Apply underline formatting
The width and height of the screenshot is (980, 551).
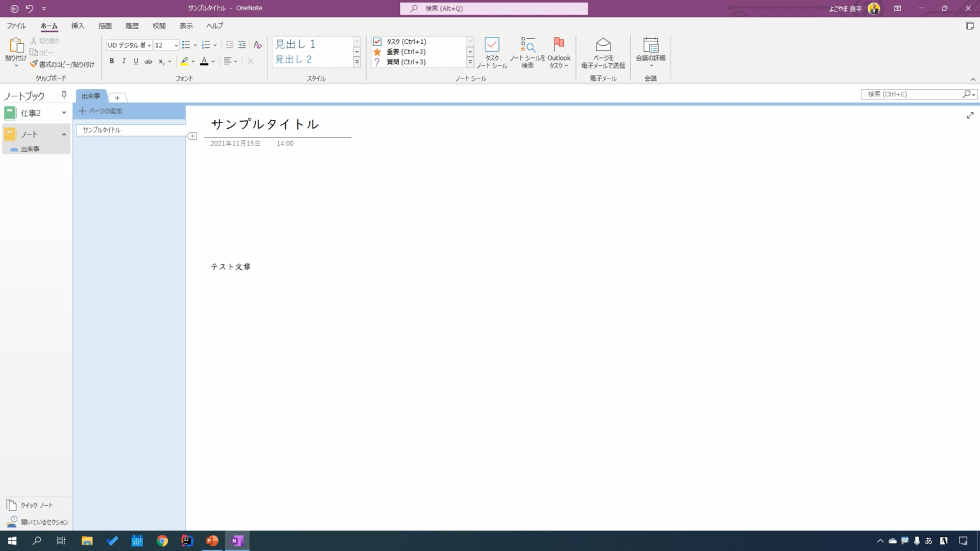135,61
